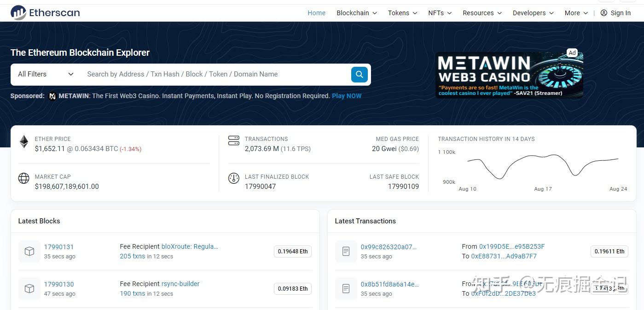Click the globe icon next to Market Cap
This screenshot has height=310, width=644.
click(x=24, y=178)
